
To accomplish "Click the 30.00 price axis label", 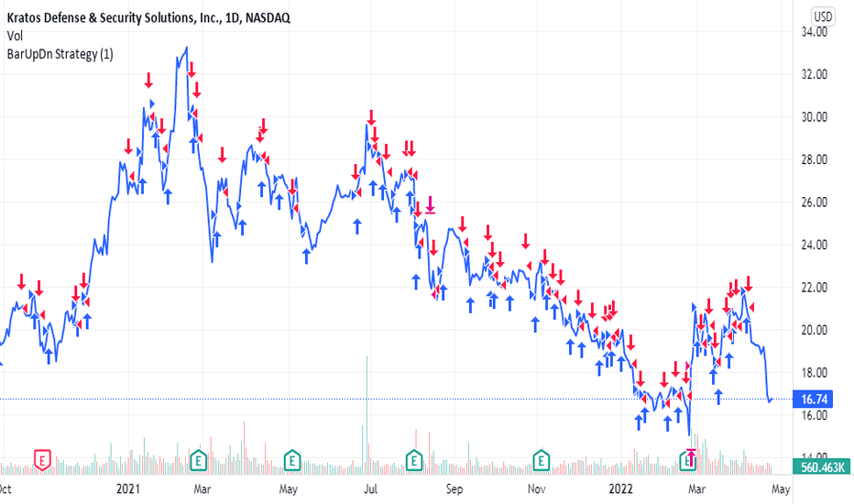I will (x=815, y=117).
